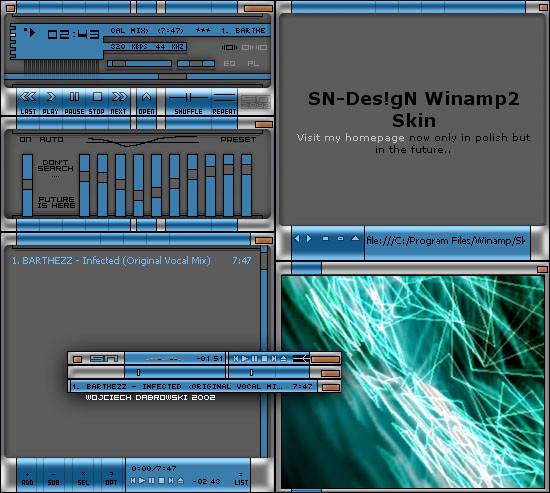Image resolution: width=550 pixels, height=493 pixels.
Task: Click the 02:43 time display
Action: tap(73, 34)
